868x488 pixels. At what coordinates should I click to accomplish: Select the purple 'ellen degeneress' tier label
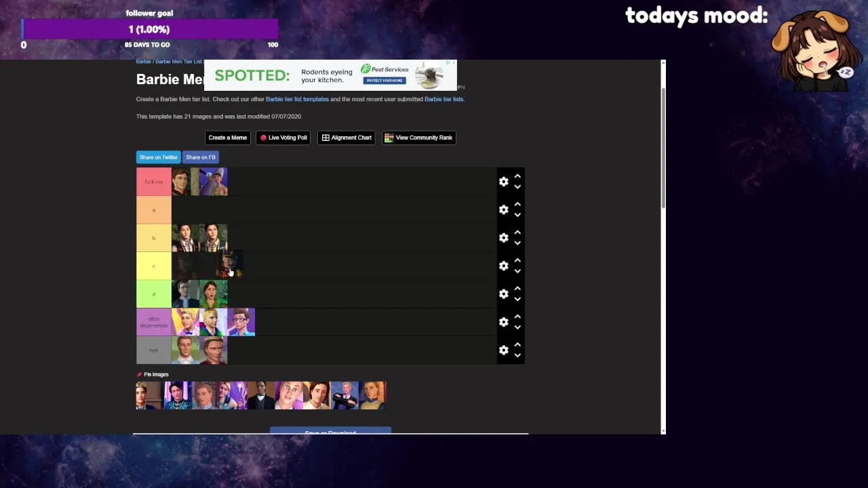154,322
